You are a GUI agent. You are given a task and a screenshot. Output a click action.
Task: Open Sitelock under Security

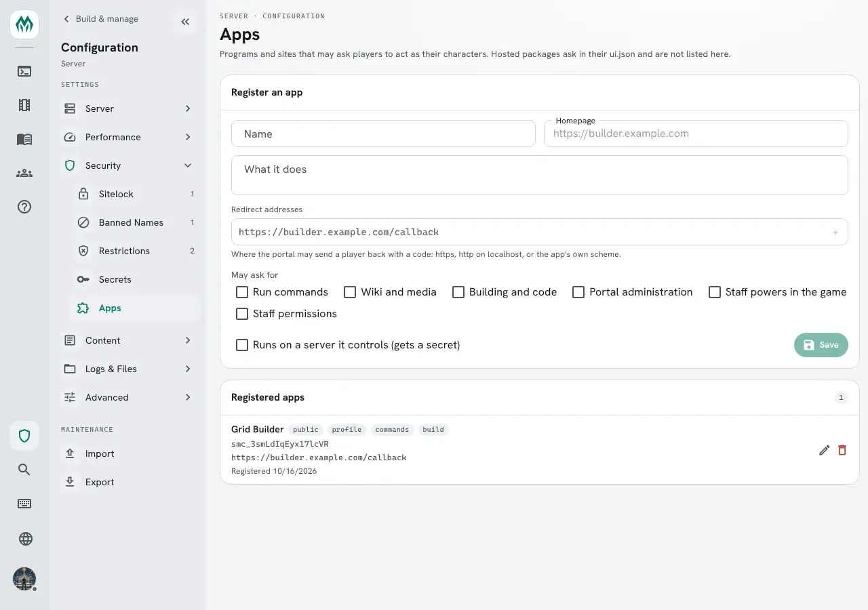pyautogui.click(x=134, y=194)
